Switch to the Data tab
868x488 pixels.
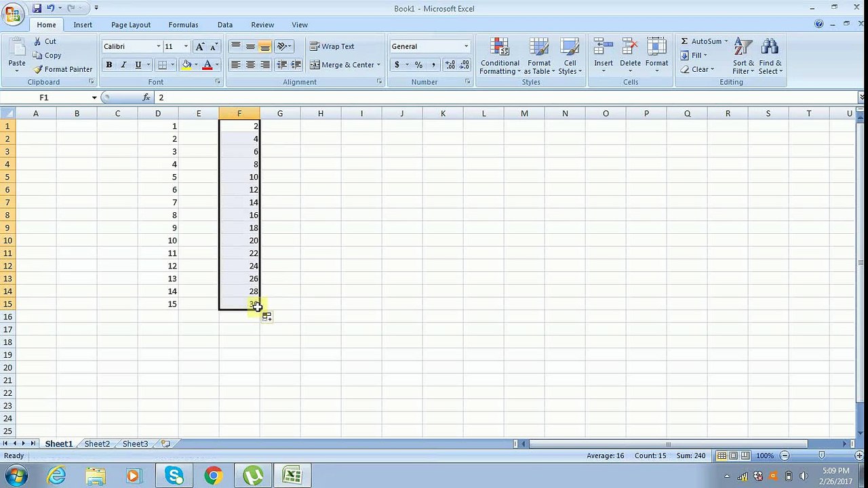(225, 24)
